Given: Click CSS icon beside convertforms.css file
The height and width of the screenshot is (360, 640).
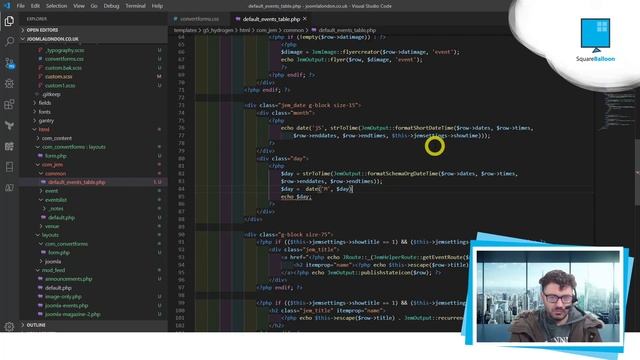Looking at the screenshot, I should pos(40,59).
